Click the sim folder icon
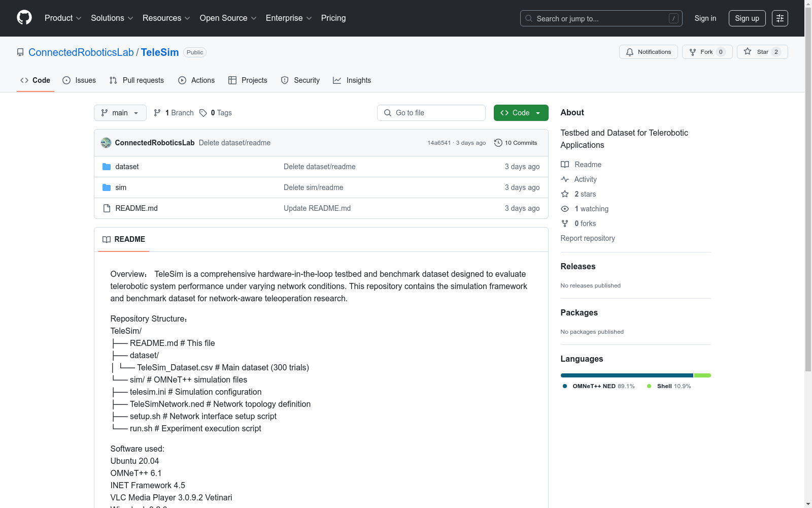Image resolution: width=812 pixels, height=508 pixels. point(107,187)
